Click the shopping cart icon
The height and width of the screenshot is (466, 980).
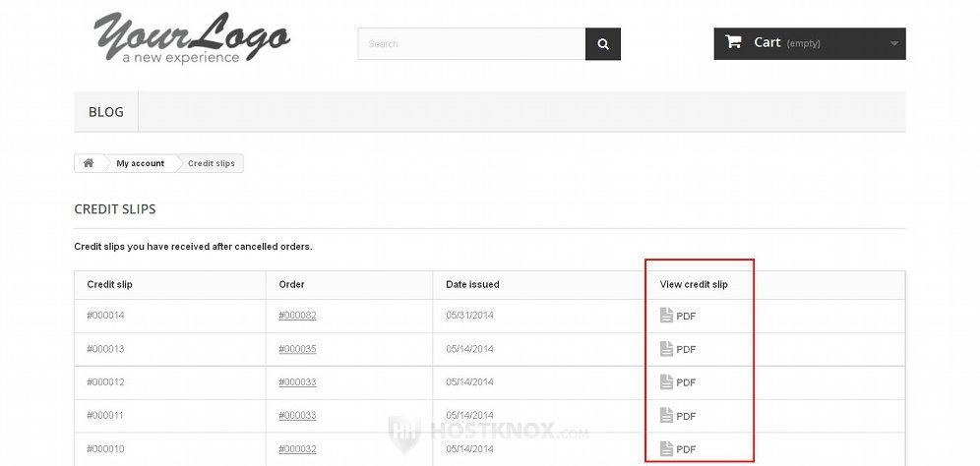pos(733,42)
